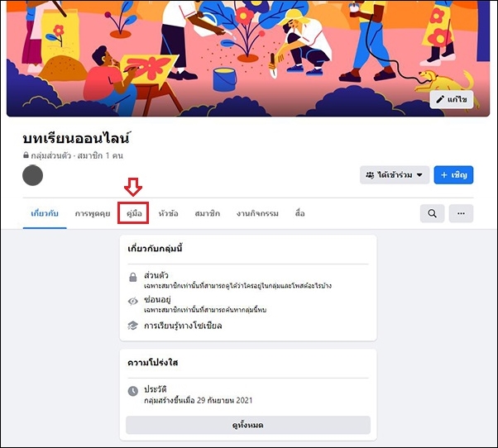Open the สมาชิก members tab

point(207,213)
